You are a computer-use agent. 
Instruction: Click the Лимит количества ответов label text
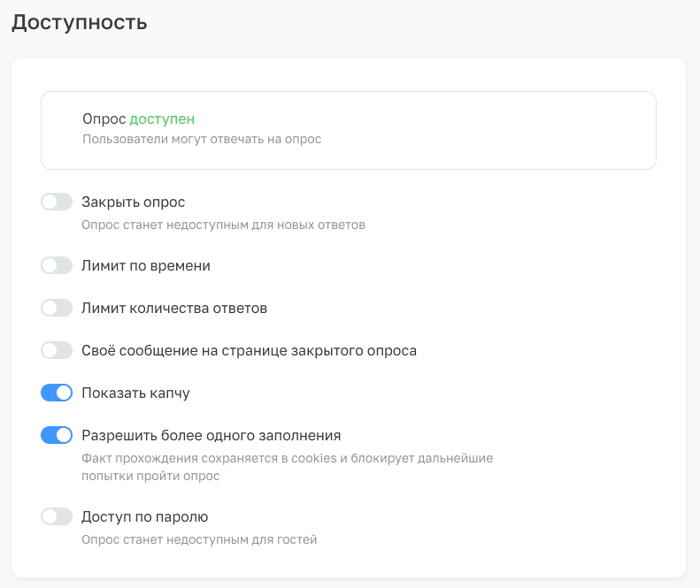click(x=174, y=309)
